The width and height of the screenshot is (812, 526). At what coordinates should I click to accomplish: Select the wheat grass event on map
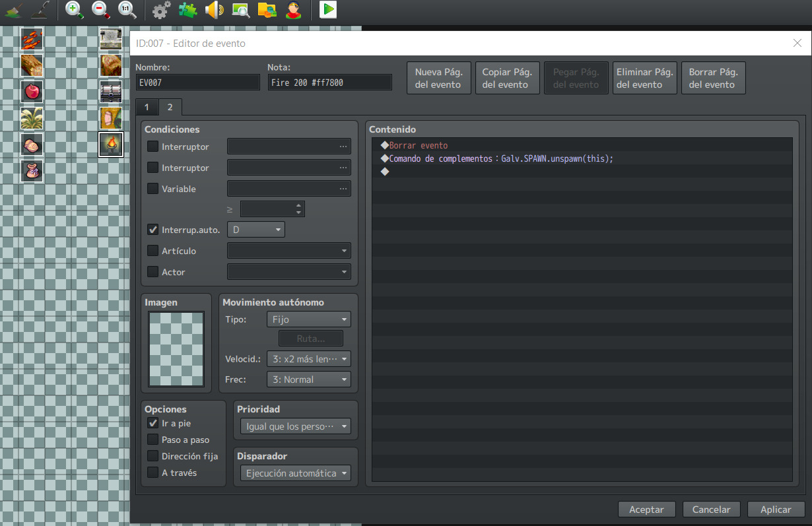(x=32, y=118)
